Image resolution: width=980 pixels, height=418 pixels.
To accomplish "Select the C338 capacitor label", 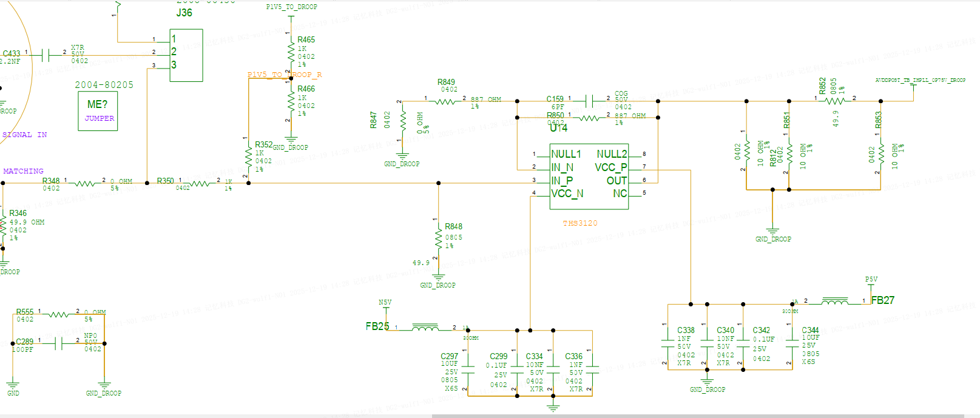I will click(686, 330).
